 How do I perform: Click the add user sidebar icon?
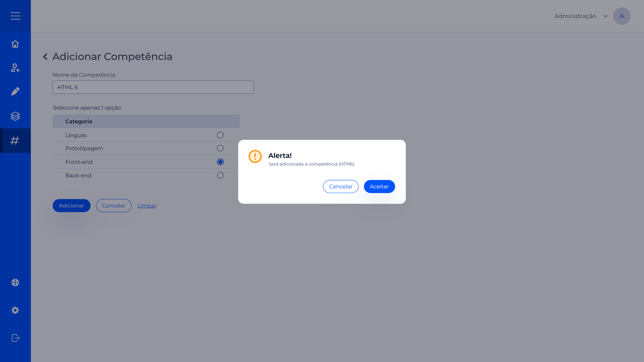coord(15,68)
